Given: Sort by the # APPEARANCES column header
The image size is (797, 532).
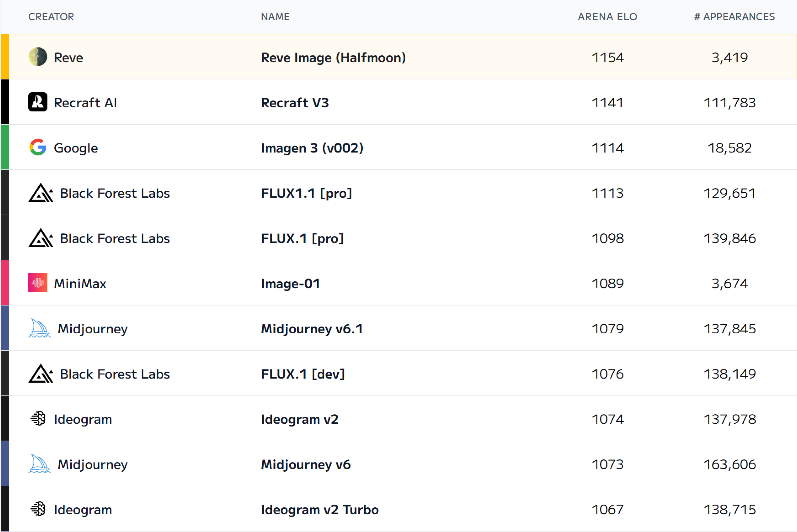Looking at the screenshot, I should pos(734,17).
